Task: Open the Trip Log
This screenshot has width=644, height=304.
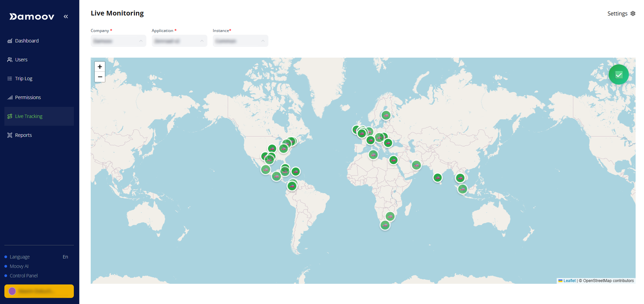Action: point(39,79)
